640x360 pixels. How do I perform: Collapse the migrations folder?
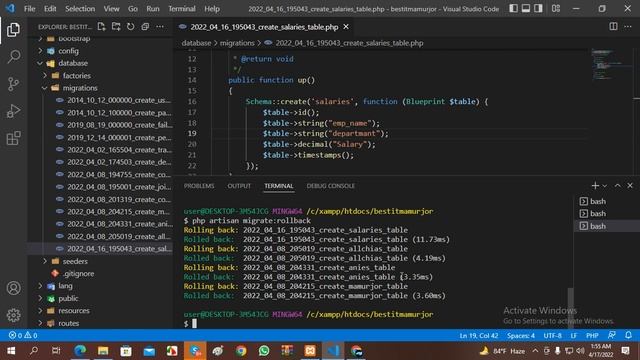click(x=80, y=88)
